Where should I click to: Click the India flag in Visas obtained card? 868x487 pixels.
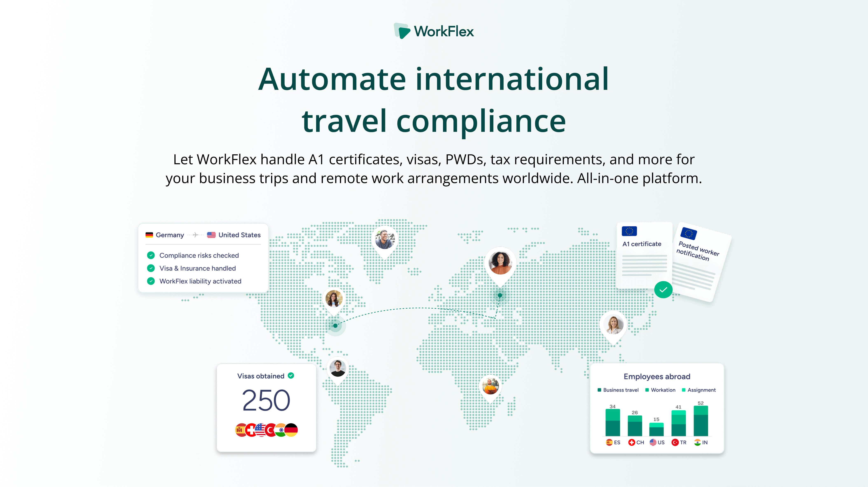(x=280, y=430)
